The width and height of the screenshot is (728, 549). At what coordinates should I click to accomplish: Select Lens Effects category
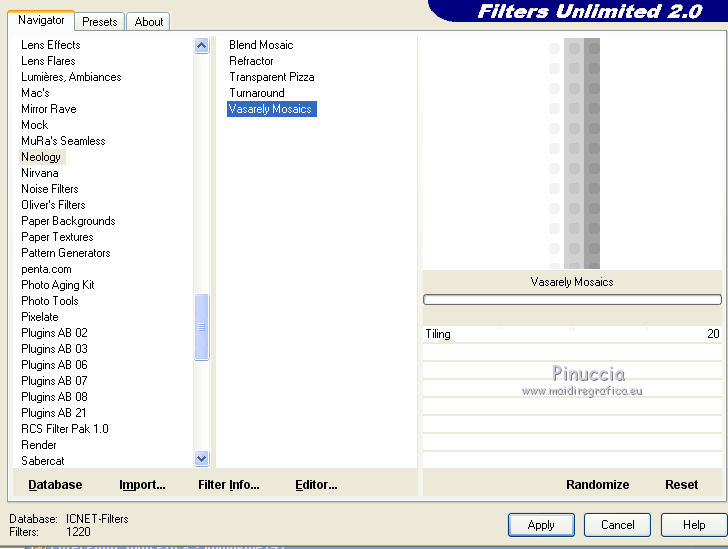(x=51, y=45)
